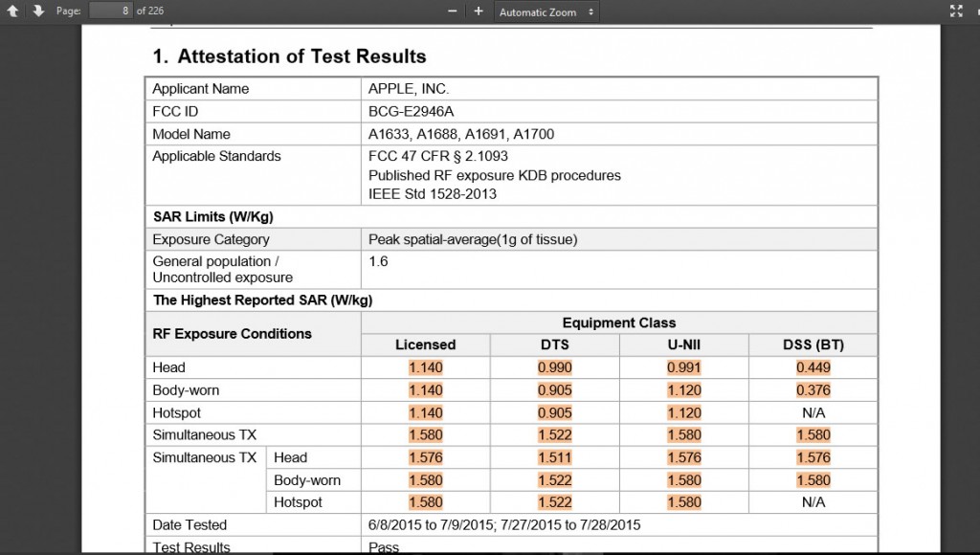Go to the next page using the down arrow
The image size is (980, 555).
click(x=38, y=11)
